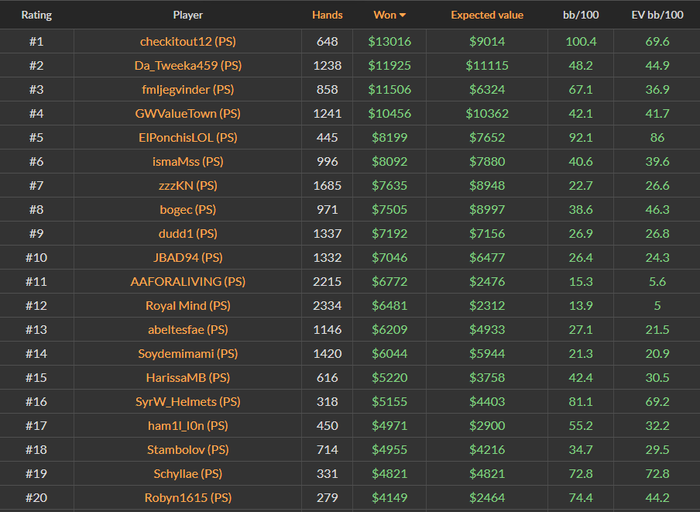View Royal Mind player page
The height and width of the screenshot is (512, 700).
[x=188, y=305]
